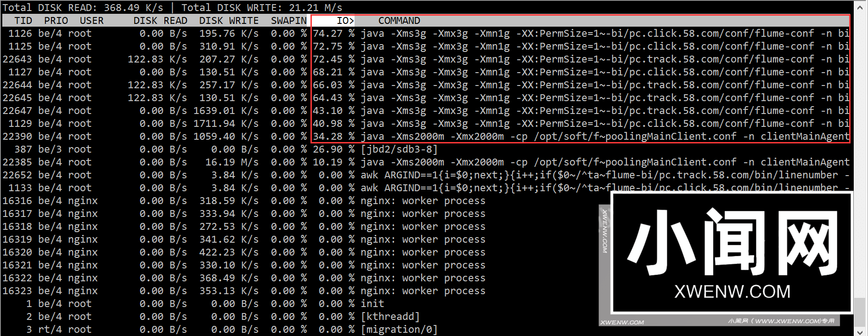The image size is (868, 336).
Task: Click the DISK READ column header
Action: click(x=160, y=21)
